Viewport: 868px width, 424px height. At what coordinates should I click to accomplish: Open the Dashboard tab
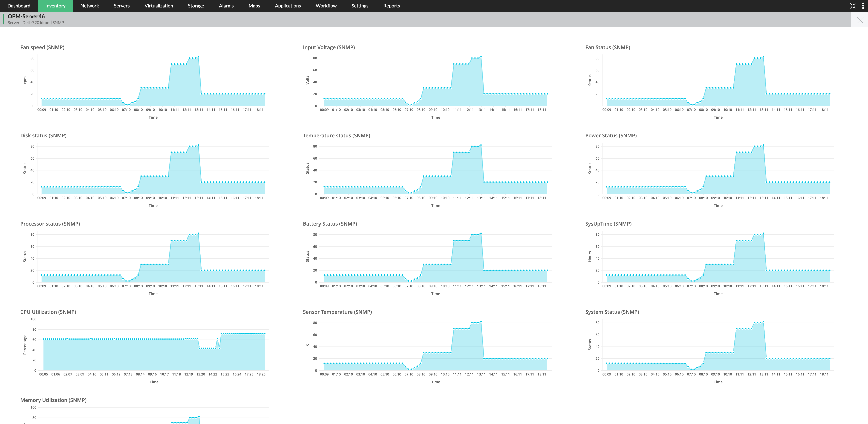tap(19, 6)
